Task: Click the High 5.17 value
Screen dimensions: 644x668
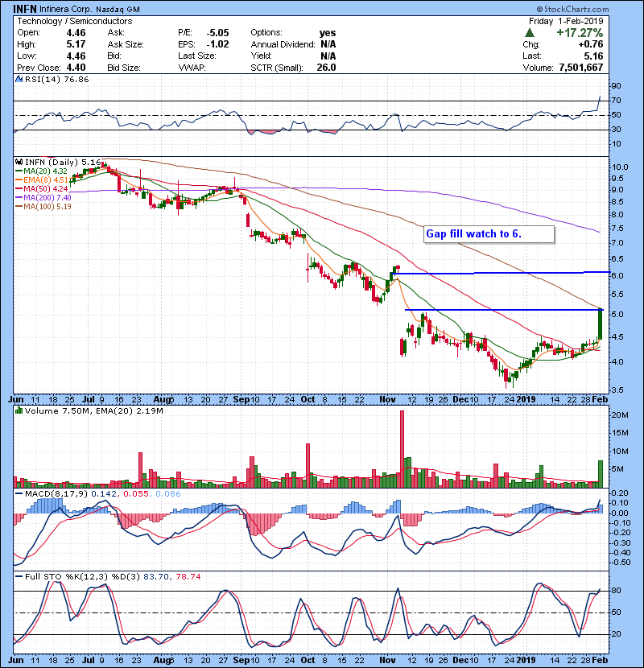Action: click(x=76, y=44)
